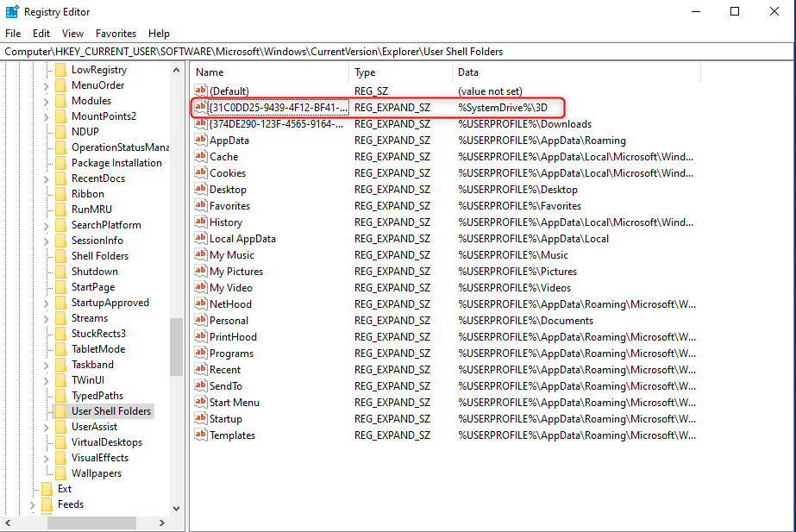Open the View menu
The height and width of the screenshot is (532, 796).
pos(72,34)
